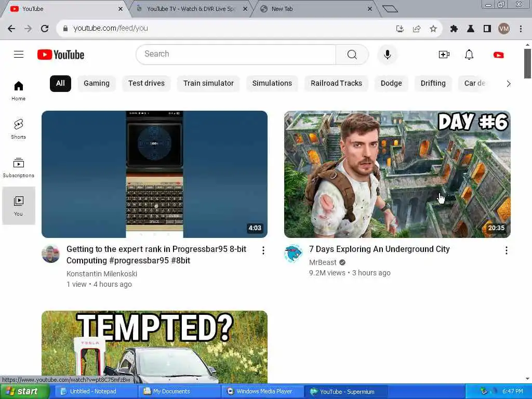Select the Train simulator chip

[208, 84]
